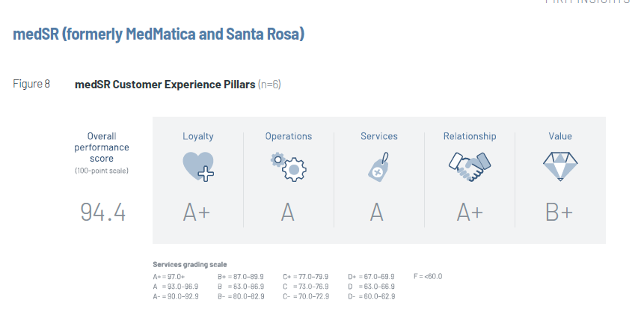Click the Relationship handshake icon
This screenshot has width=644, height=324.
(469, 165)
